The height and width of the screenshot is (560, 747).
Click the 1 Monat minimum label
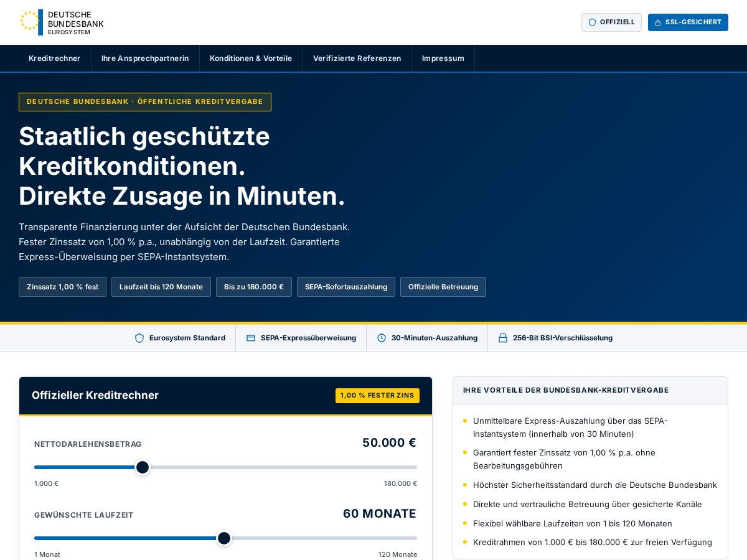point(47,554)
